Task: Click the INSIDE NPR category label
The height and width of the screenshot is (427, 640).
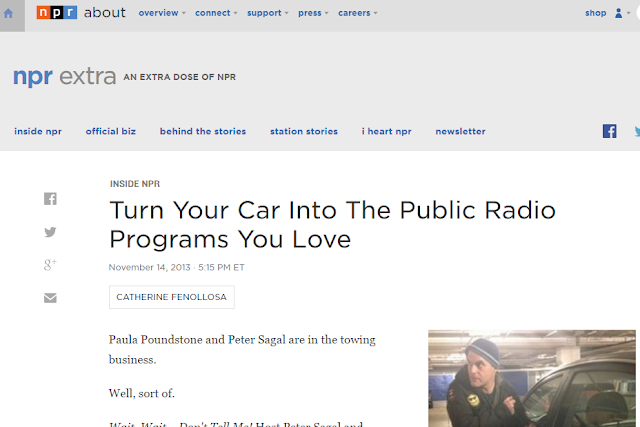Action: tap(135, 184)
